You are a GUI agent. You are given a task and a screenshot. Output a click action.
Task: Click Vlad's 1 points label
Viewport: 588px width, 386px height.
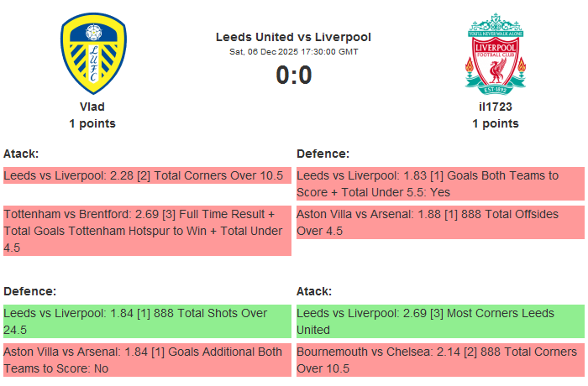pyautogui.click(x=92, y=123)
